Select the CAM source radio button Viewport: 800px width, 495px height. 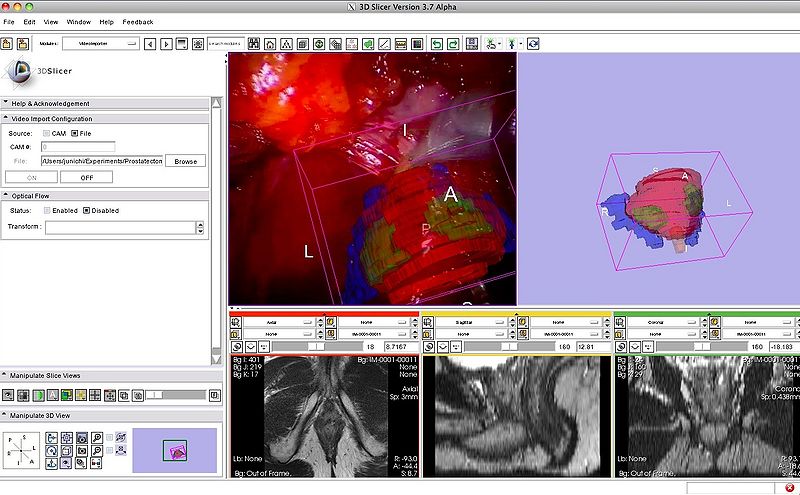tap(46, 133)
